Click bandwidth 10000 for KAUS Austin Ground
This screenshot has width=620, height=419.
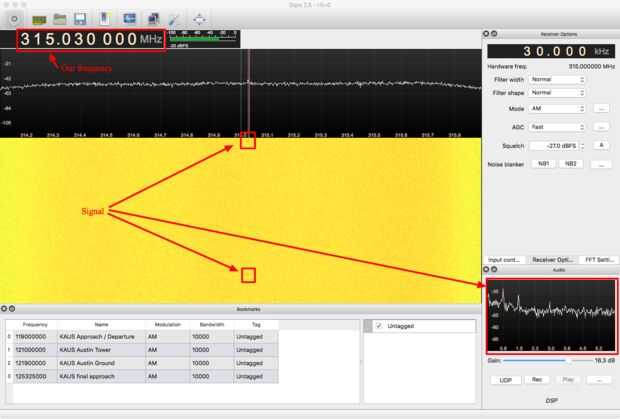[212, 363]
